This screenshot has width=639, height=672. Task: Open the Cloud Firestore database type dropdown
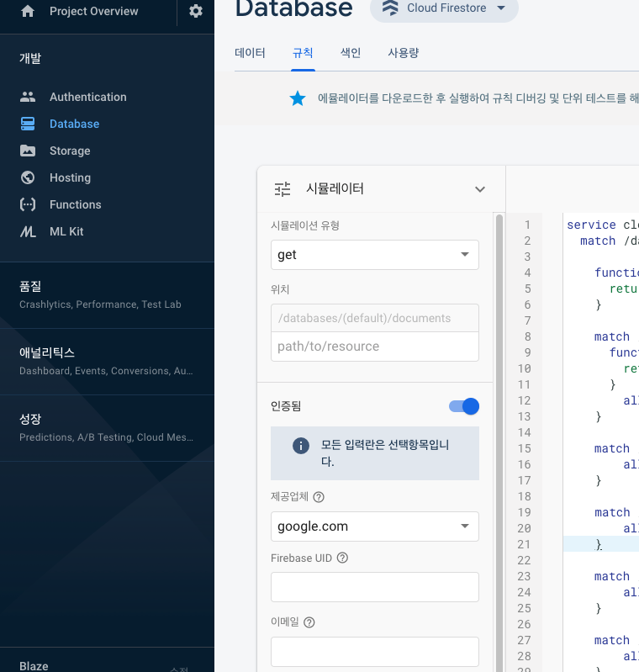[x=444, y=8]
